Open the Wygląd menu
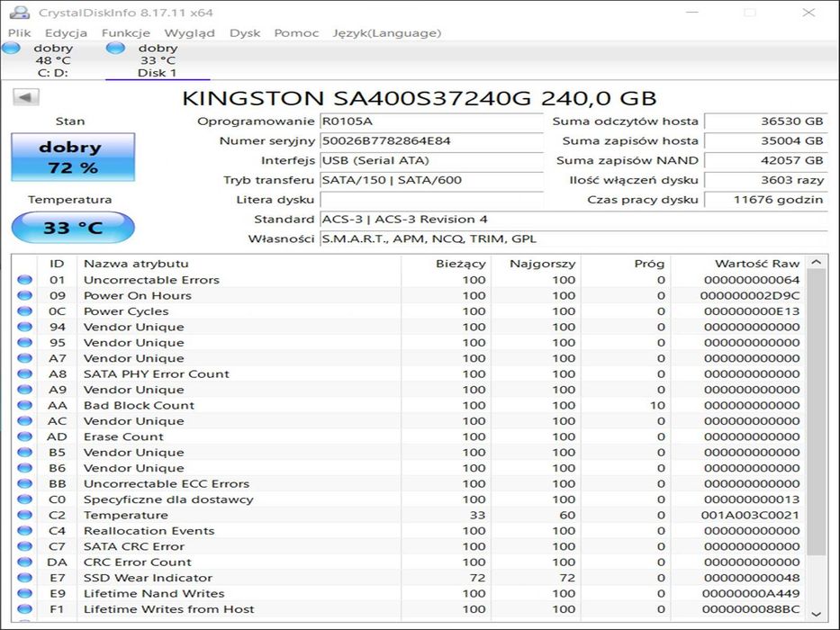Screen dimensions: 840x630 190,33
